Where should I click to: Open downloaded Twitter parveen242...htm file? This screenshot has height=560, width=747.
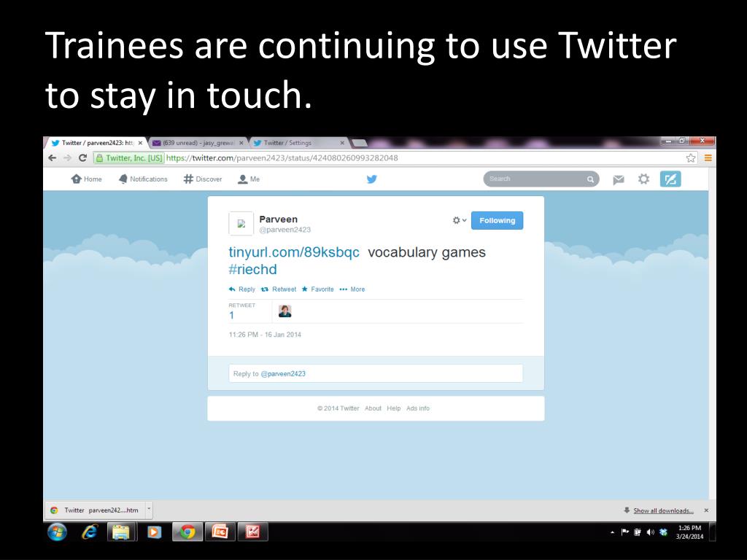pos(94,510)
